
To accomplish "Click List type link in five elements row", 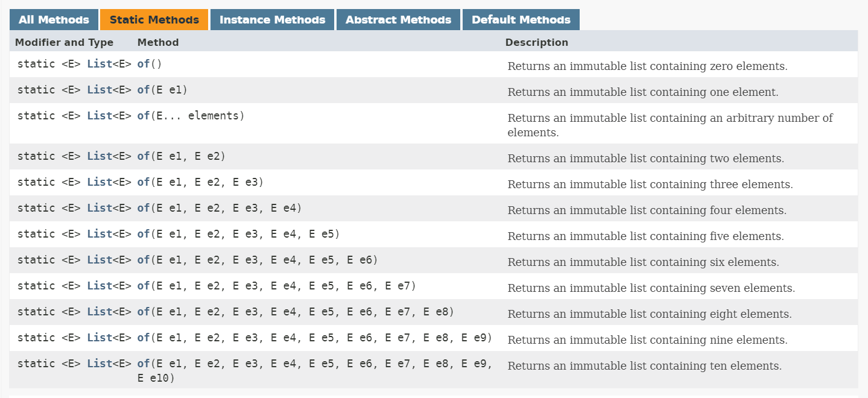I will pos(100,234).
